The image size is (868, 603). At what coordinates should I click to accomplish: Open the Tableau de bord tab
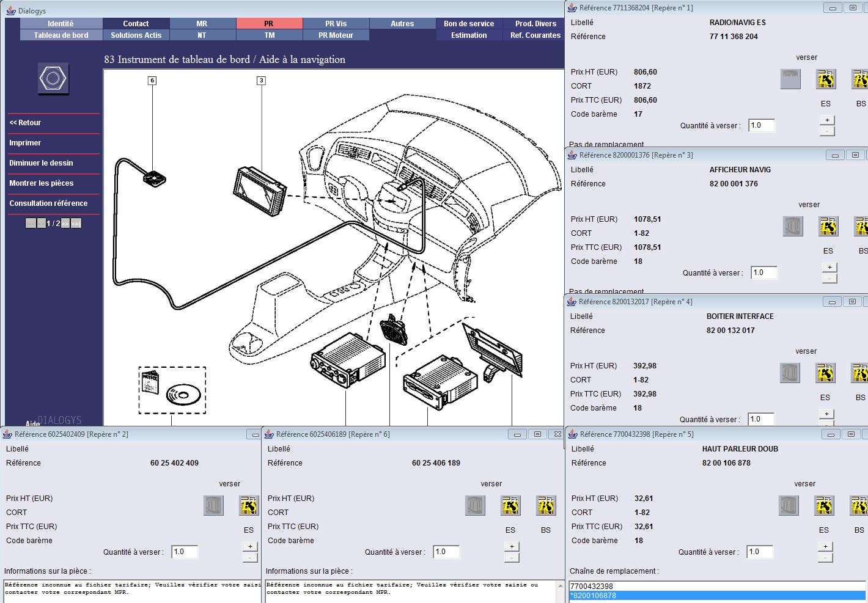[61, 35]
